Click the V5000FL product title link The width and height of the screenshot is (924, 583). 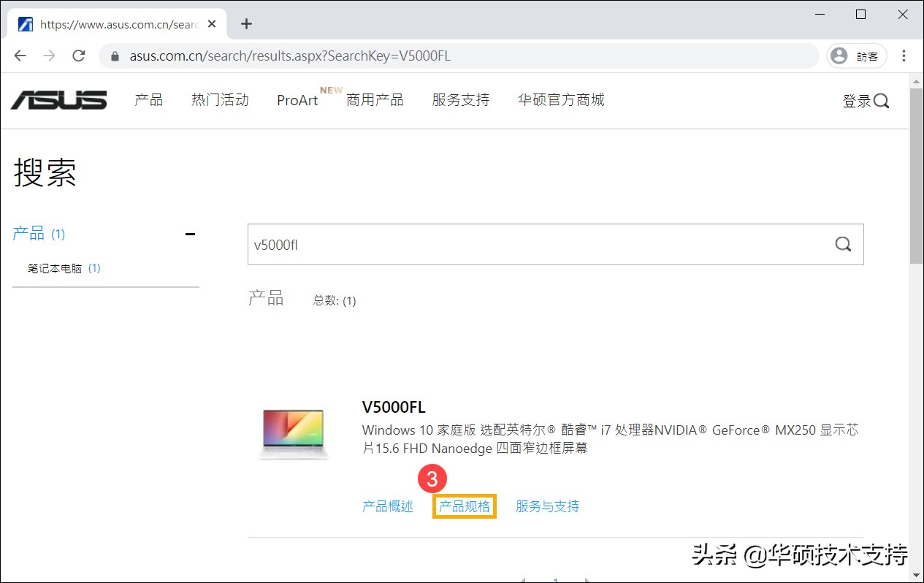pos(394,407)
